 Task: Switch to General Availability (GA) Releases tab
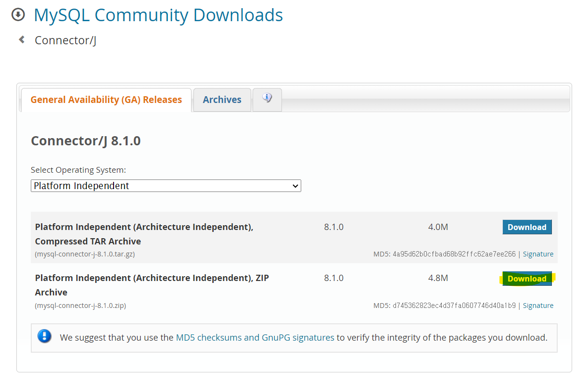(106, 100)
